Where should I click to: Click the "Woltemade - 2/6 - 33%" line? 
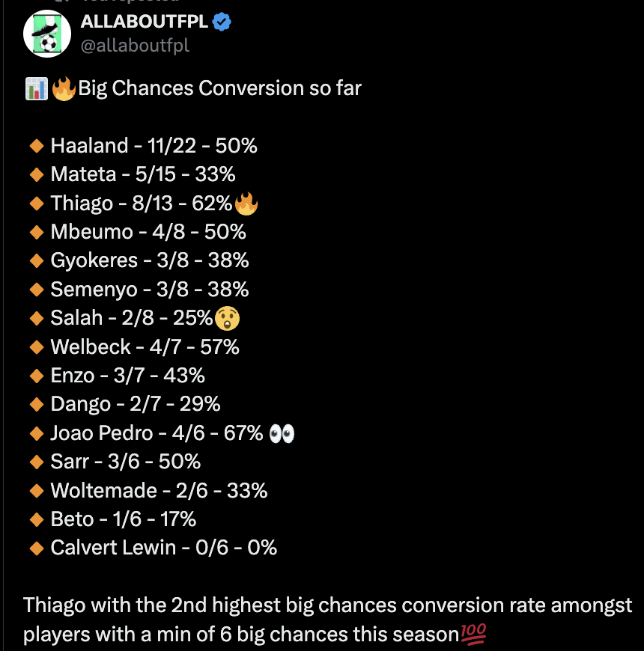[x=159, y=491]
